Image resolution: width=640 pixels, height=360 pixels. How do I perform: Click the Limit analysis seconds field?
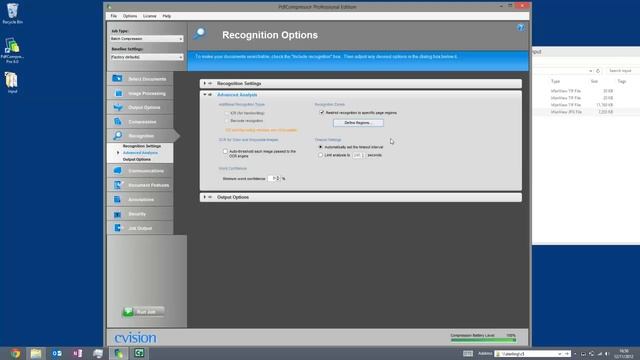pyautogui.click(x=358, y=155)
